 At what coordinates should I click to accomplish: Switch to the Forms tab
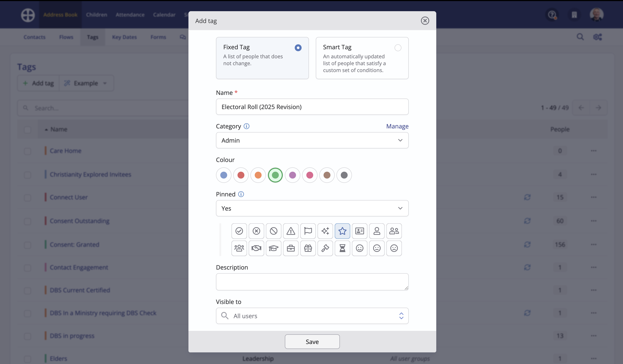click(158, 37)
